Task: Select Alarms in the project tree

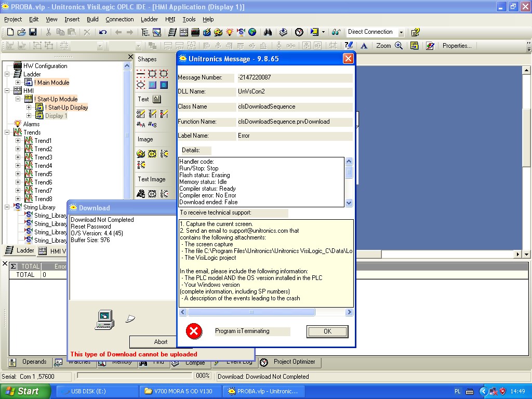Action: pyautogui.click(x=31, y=124)
